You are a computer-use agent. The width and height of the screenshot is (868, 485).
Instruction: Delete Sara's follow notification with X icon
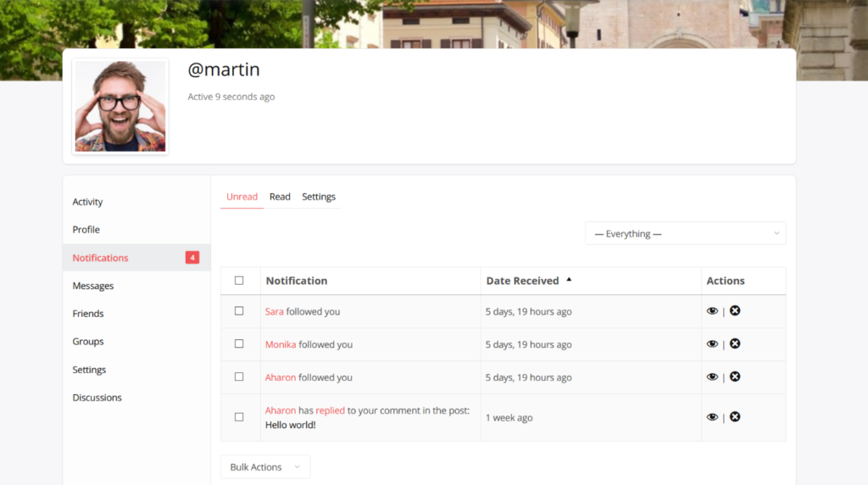735,310
